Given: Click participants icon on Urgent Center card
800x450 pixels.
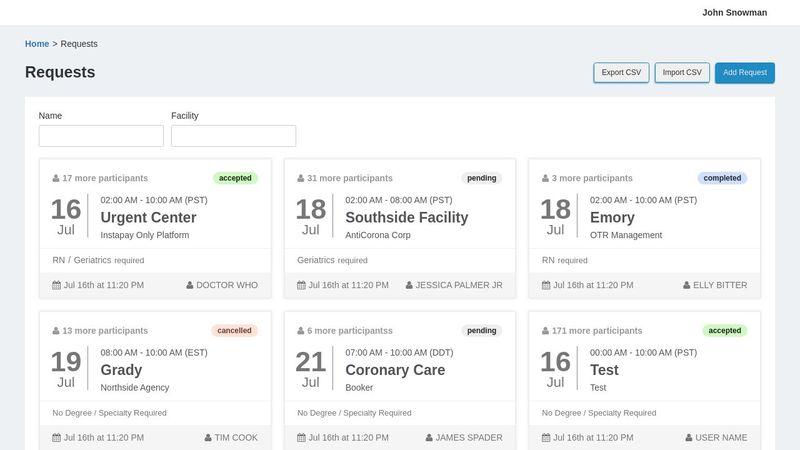Looking at the screenshot, I should click(x=56, y=179).
